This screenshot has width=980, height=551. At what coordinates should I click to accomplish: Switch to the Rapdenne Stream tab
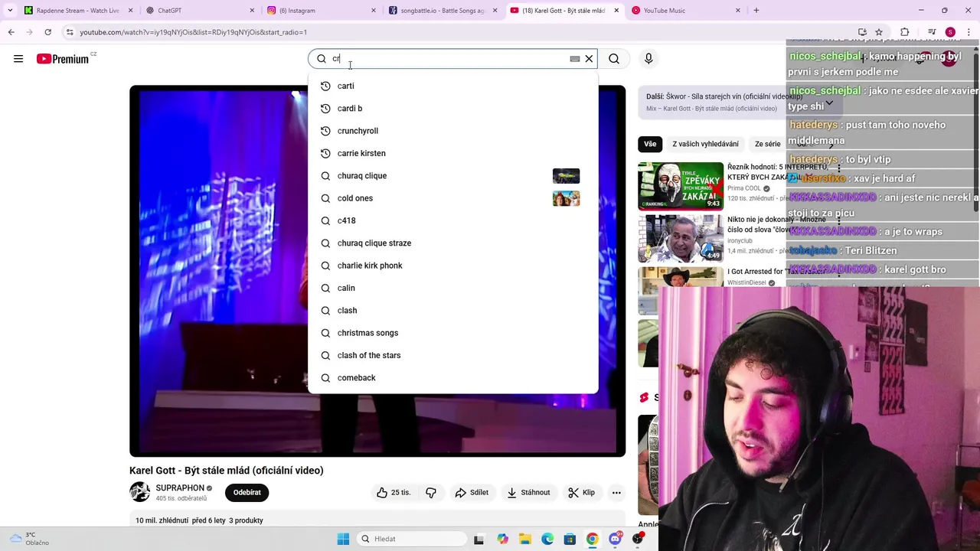tap(77, 11)
